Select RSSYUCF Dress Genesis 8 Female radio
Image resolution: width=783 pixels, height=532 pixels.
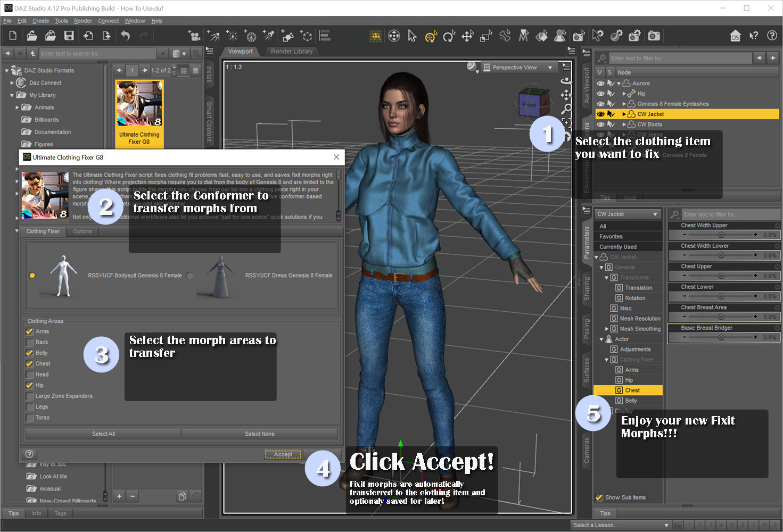pos(190,276)
